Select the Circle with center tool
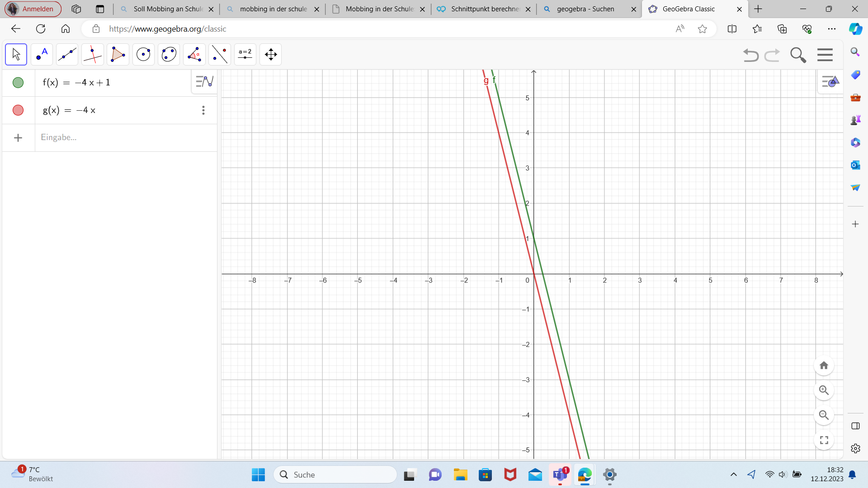The height and width of the screenshot is (488, 868). [x=143, y=55]
